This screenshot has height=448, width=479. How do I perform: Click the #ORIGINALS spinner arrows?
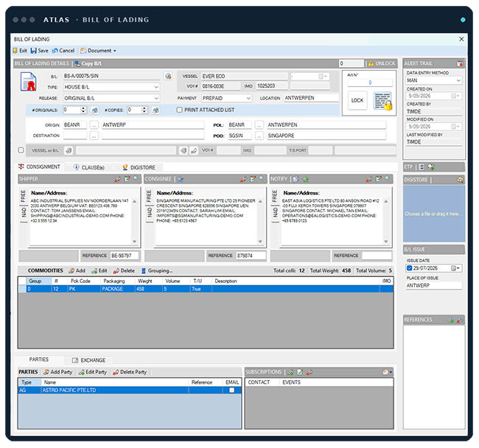(x=83, y=110)
